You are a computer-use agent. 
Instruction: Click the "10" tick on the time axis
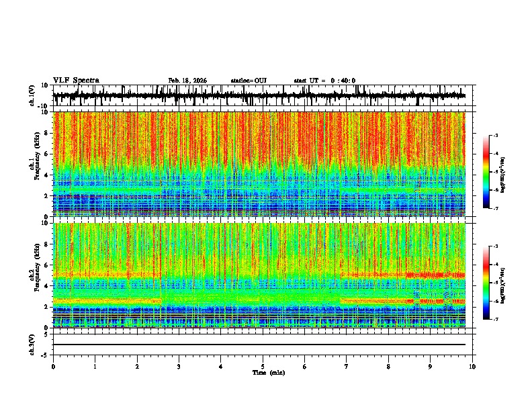pos(472,367)
